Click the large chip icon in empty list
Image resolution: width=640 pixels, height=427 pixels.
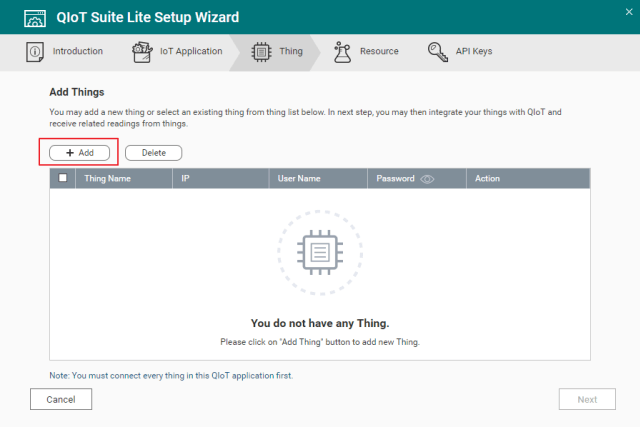coord(319,248)
